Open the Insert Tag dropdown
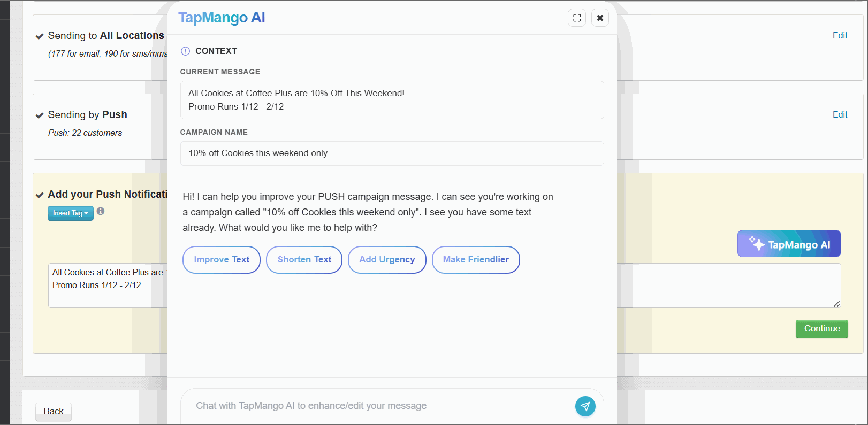Image resolution: width=868 pixels, height=425 pixels. (x=71, y=213)
